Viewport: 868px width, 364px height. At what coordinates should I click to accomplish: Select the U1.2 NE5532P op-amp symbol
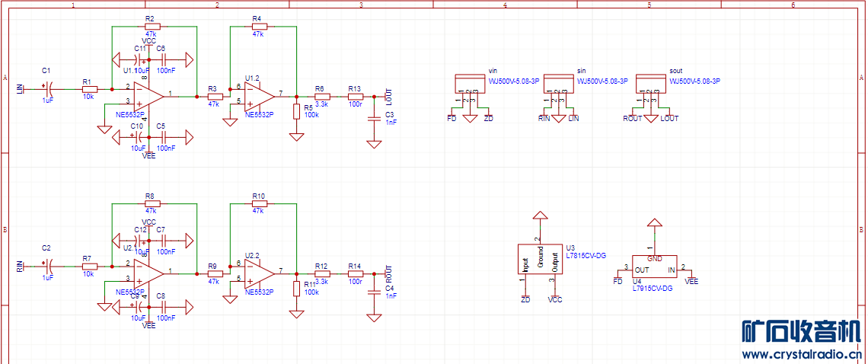pyautogui.click(x=260, y=94)
